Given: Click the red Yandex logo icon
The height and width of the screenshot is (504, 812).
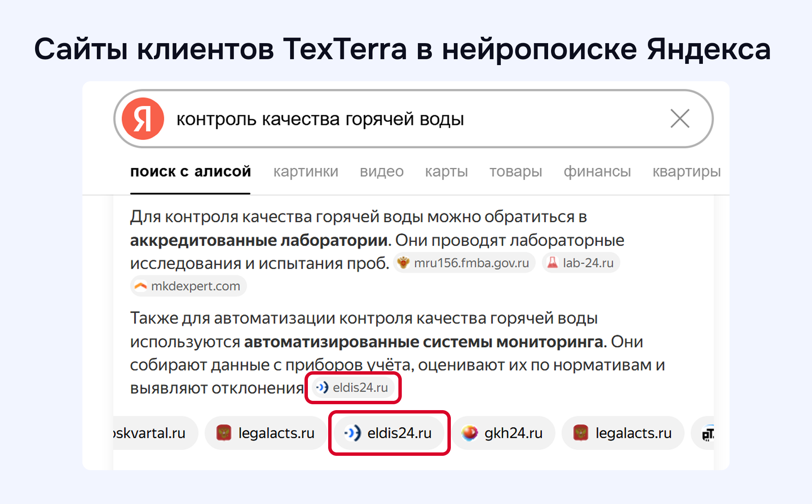Looking at the screenshot, I should coord(143,119).
